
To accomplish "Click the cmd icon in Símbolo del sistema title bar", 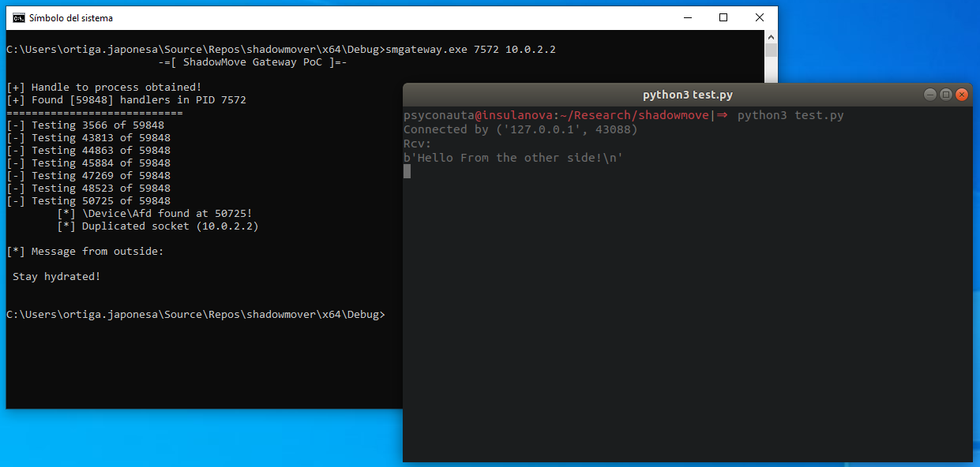I will (x=18, y=18).
